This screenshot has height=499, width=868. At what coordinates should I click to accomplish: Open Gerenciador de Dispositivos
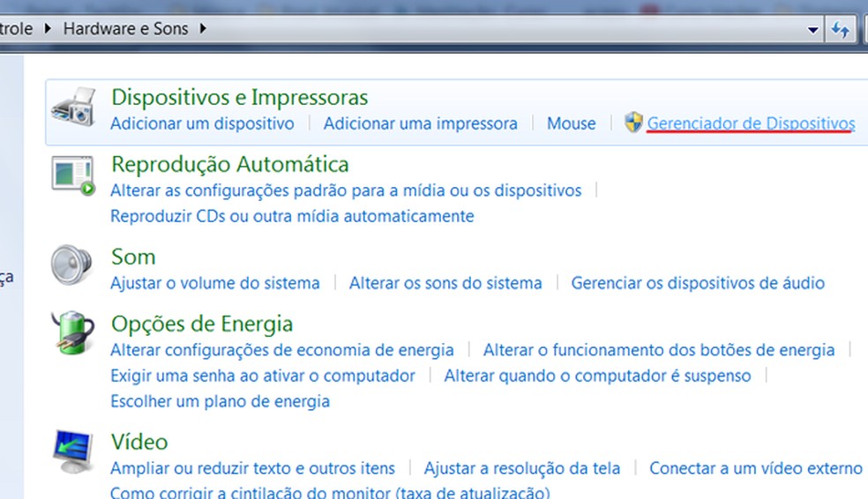752,123
